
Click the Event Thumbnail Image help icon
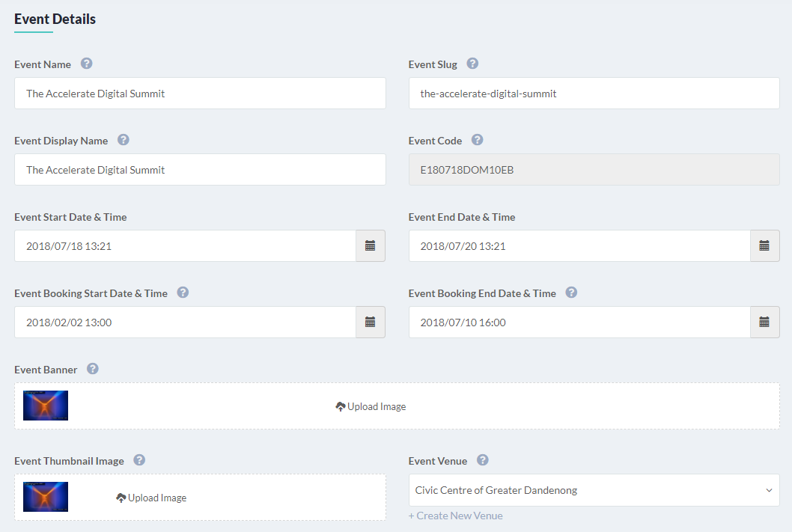point(139,460)
